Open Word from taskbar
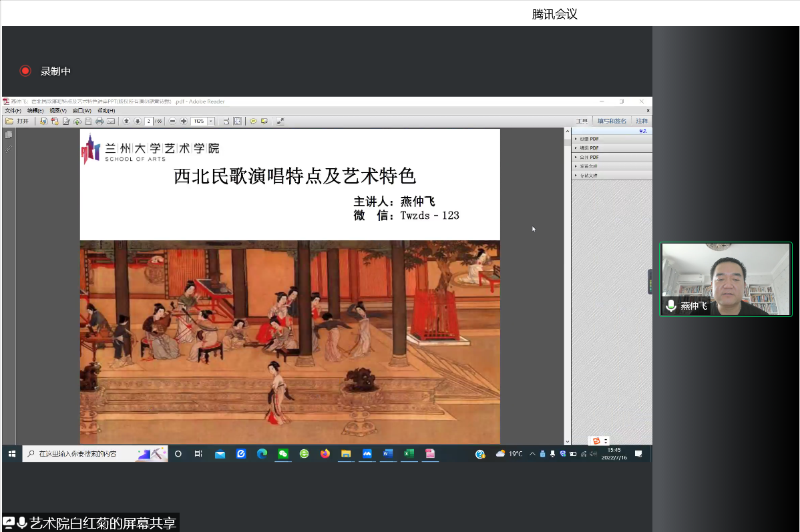This screenshot has width=800, height=532. tap(388, 453)
